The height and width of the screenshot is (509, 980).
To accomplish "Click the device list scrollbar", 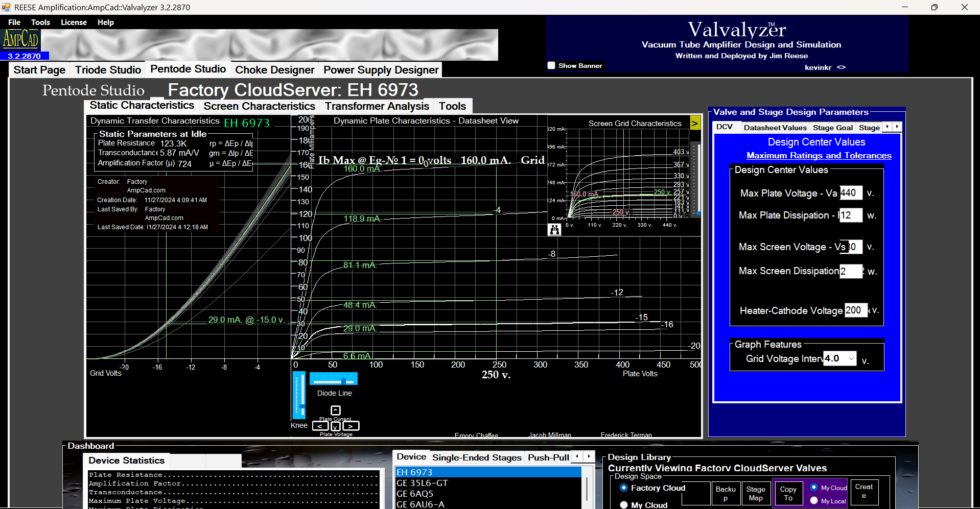I will click(587, 488).
